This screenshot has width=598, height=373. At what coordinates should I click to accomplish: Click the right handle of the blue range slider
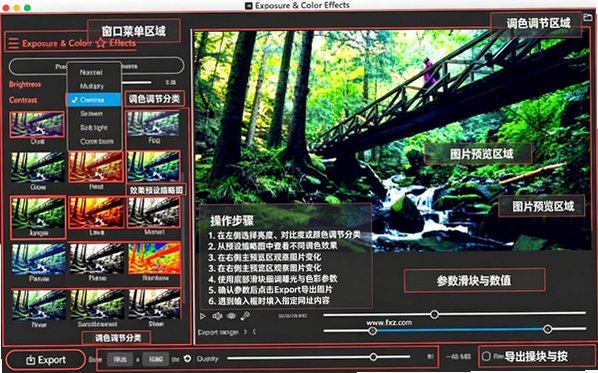(x=547, y=329)
